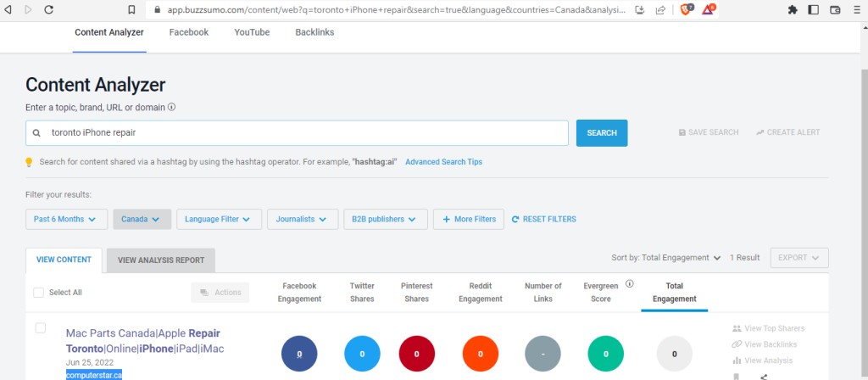Screen dimensions: 868x380
Task: Click the Twitter Shares value circle
Action: (362, 354)
